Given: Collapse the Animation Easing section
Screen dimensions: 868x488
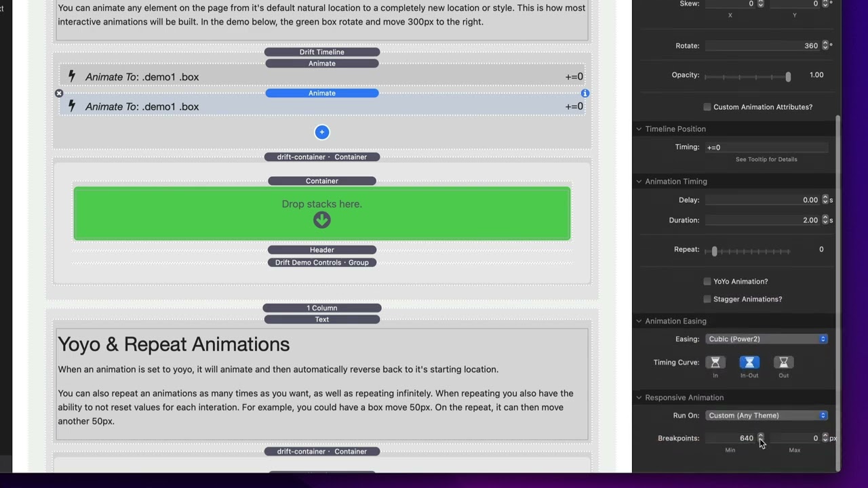Looking at the screenshot, I should point(639,321).
